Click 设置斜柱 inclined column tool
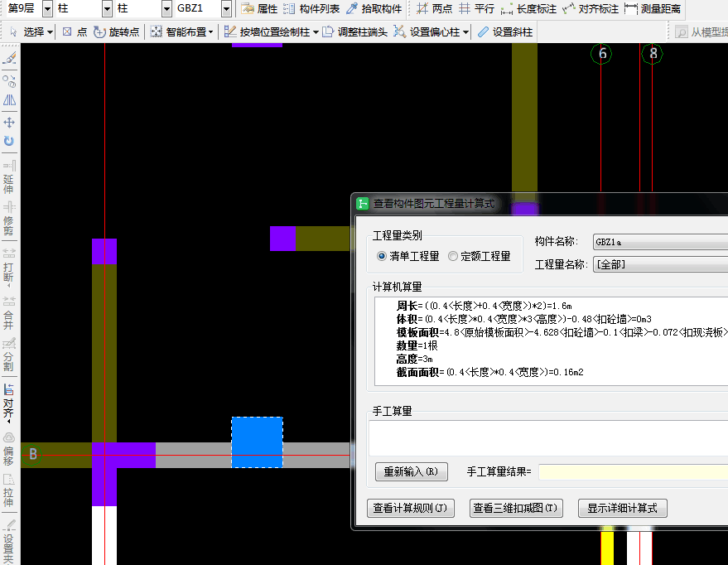The height and width of the screenshot is (565, 728). click(x=504, y=32)
